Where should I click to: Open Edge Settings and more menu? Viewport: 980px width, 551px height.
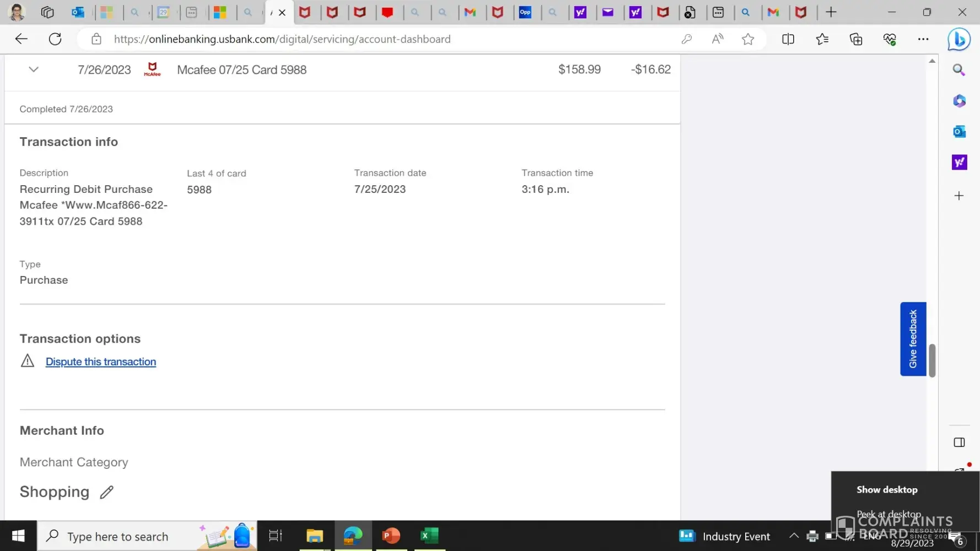tap(923, 39)
